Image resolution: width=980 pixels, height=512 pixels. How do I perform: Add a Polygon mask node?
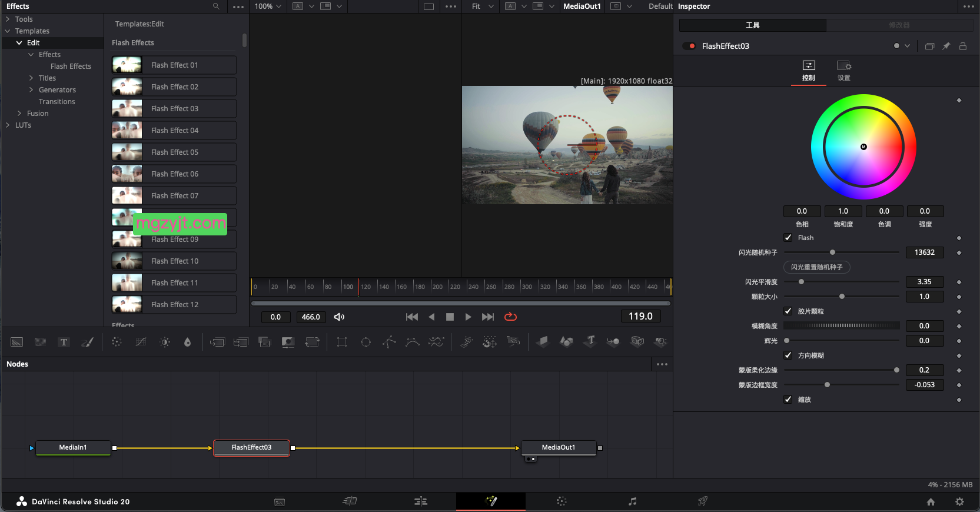pyautogui.click(x=389, y=342)
